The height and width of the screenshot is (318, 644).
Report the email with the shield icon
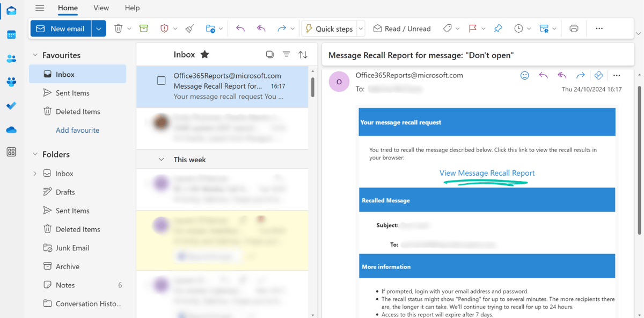[165, 28]
